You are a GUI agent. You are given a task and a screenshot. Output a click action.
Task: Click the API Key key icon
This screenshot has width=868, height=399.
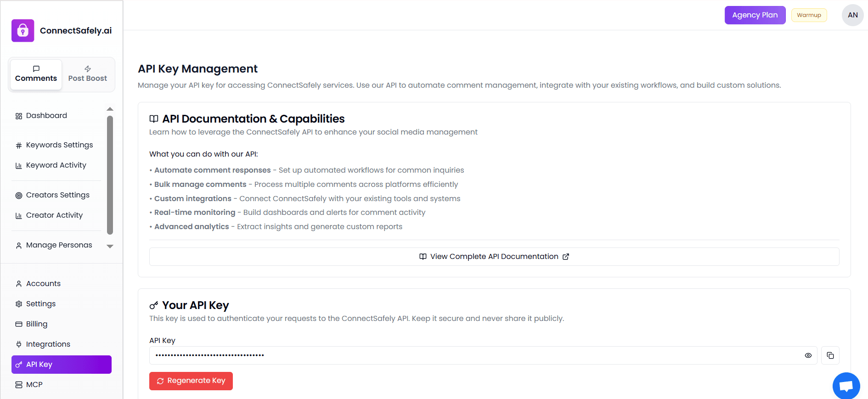[x=19, y=364]
